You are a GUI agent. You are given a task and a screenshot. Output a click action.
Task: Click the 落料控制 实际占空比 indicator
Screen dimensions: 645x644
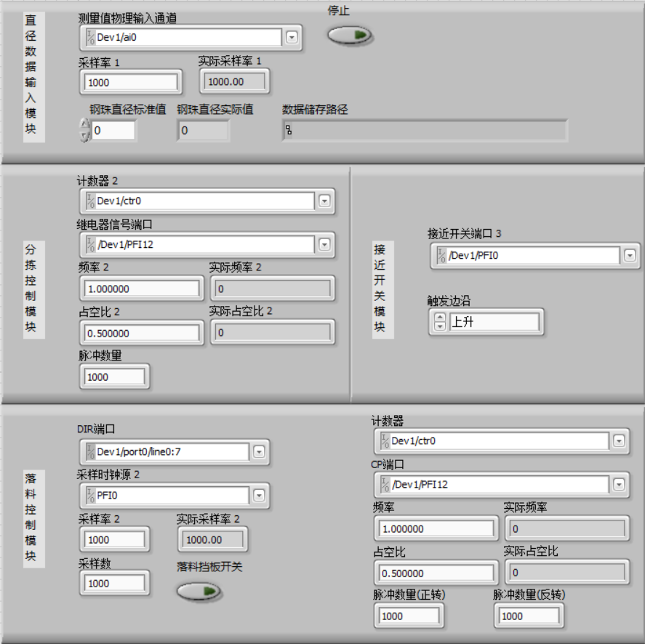pyautogui.click(x=567, y=573)
